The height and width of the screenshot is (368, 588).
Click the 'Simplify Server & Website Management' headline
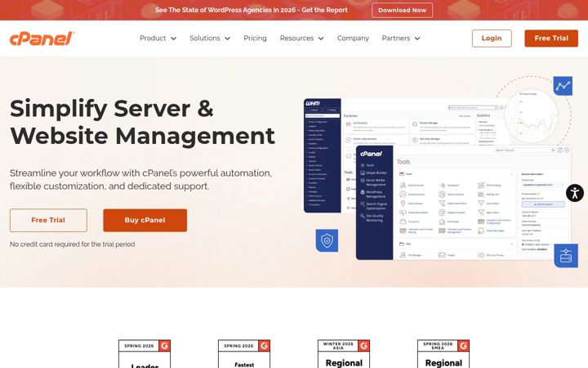click(142, 122)
